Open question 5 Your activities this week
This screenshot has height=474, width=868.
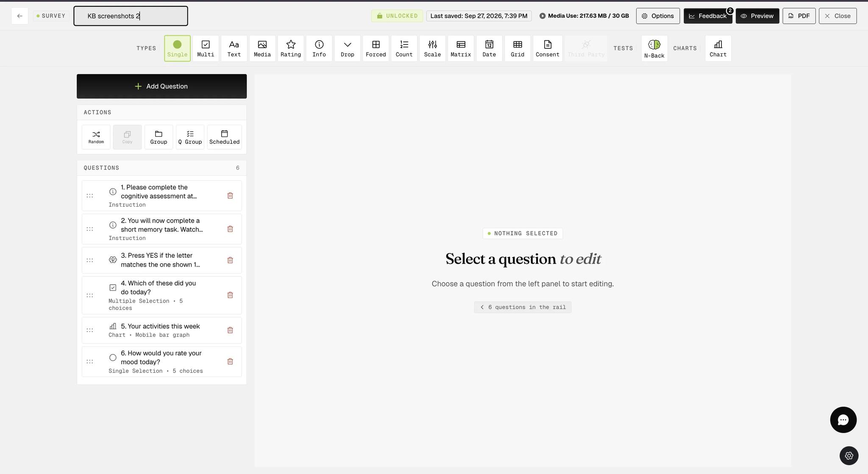coord(161,330)
